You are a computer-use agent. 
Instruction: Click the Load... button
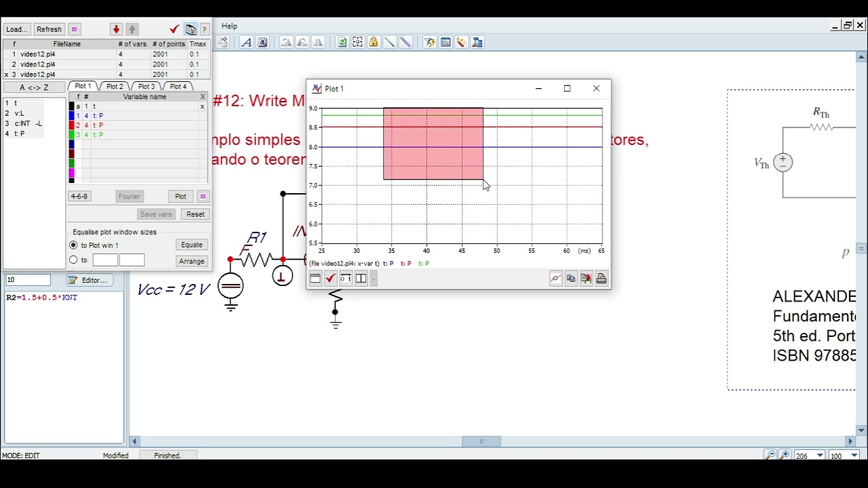click(16, 29)
